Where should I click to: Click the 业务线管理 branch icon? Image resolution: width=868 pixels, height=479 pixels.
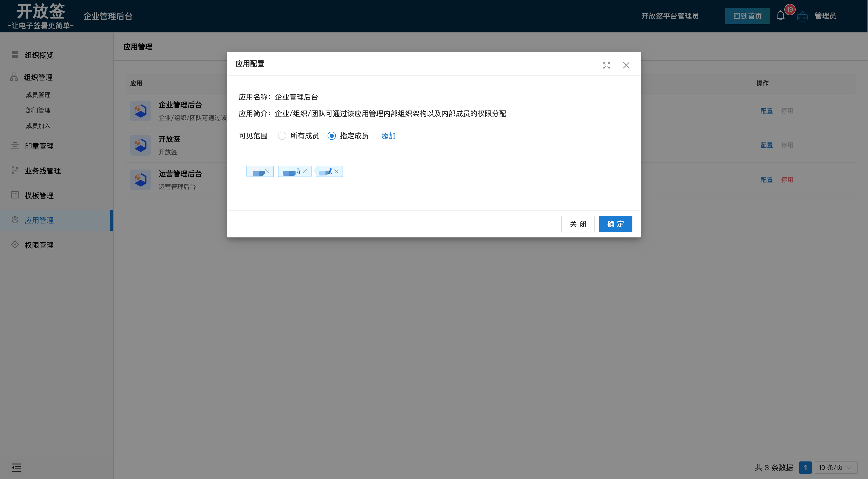coord(15,170)
